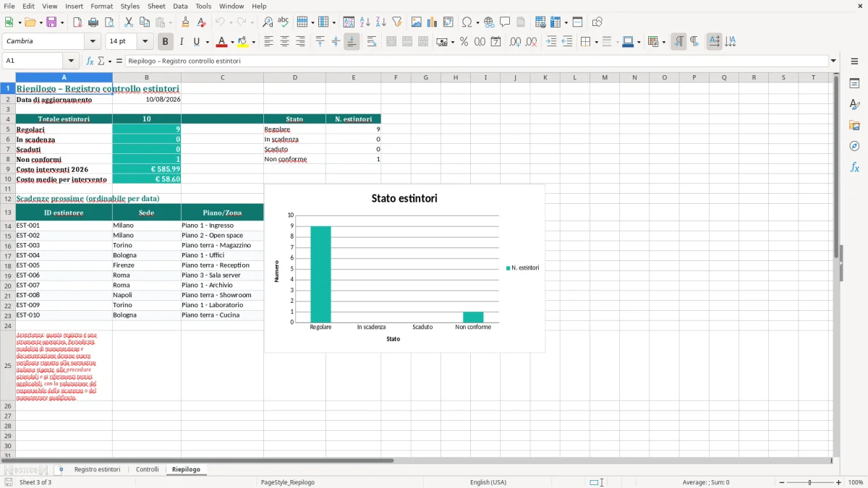The image size is (868, 488).
Task: Click Draw Functions shapes icon
Action: point(597,22)
